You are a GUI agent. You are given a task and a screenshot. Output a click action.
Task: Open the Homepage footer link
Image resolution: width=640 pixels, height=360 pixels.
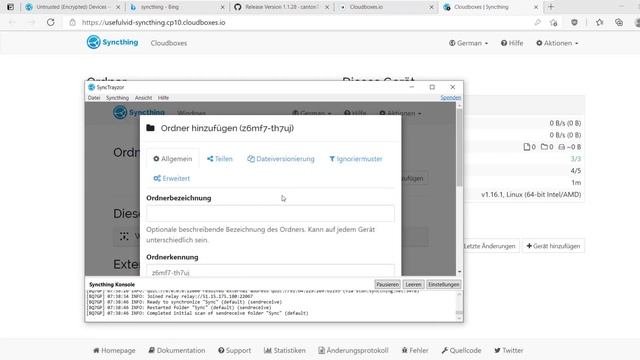point(114,350)
